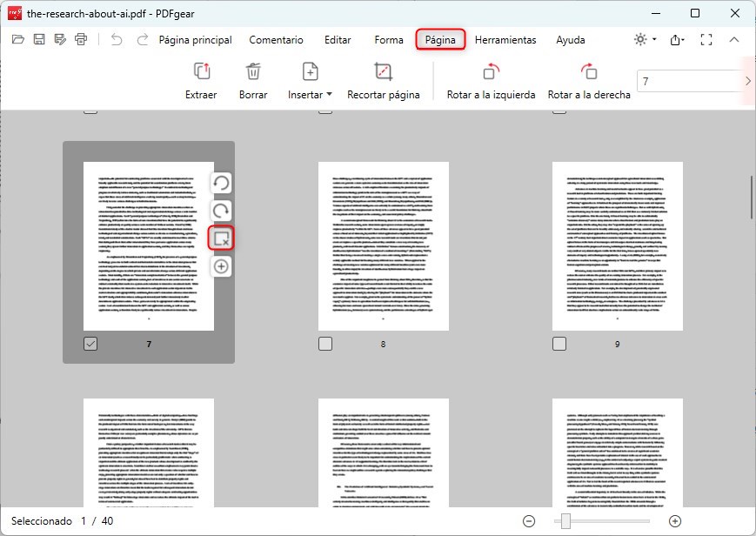The image size is (756, 536).
Task: Uncheck the page 7 selection checkbox
Action: [x=90, y=343]
